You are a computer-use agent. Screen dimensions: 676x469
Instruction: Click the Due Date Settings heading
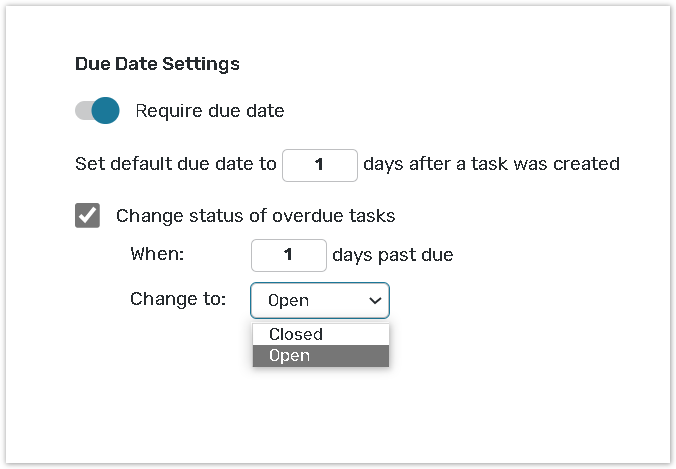pyautogui.click(x=157, y=64)
